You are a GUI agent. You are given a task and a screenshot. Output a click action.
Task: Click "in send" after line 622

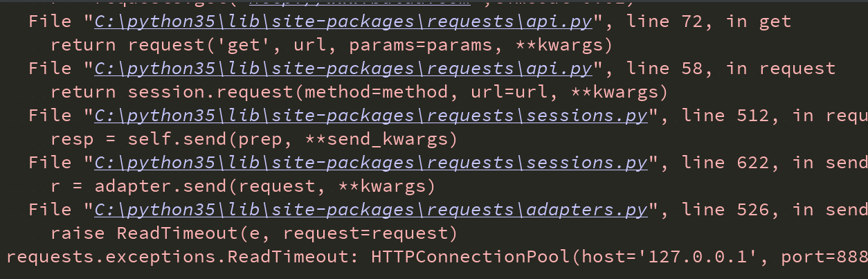[831, 163]
